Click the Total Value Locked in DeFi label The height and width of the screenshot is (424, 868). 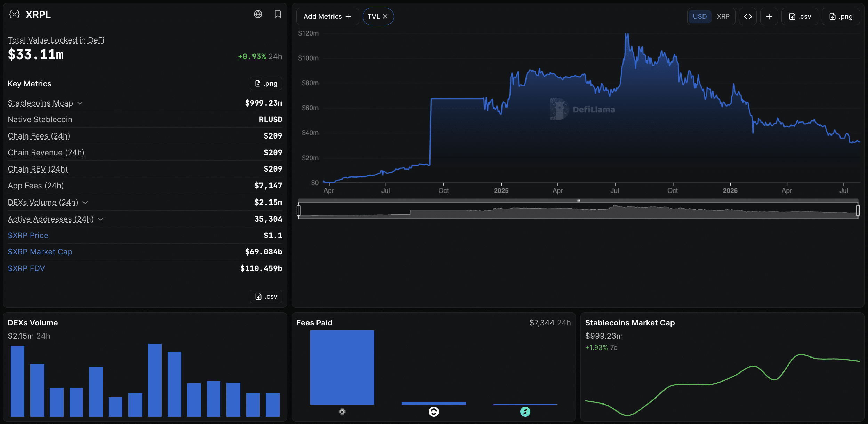pyautogui.click(x=56, y=40)
